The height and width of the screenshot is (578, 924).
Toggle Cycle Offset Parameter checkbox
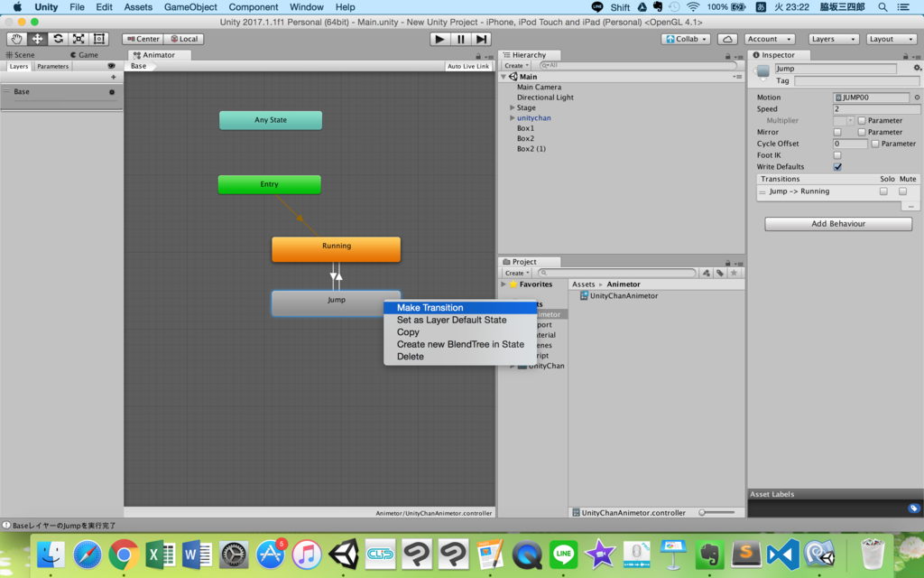(875, 144)
